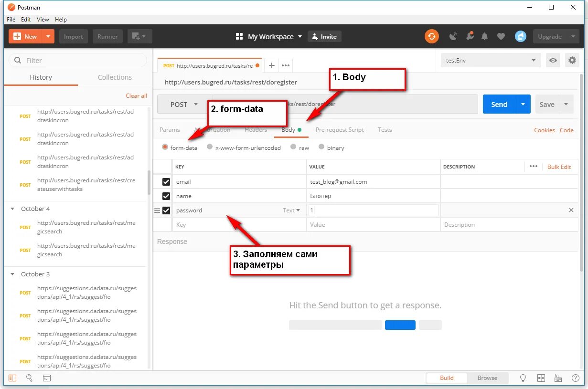Open the satellite capture requests icon
The width and height of the screenshot is (588, 389).
tap(453, 36)
